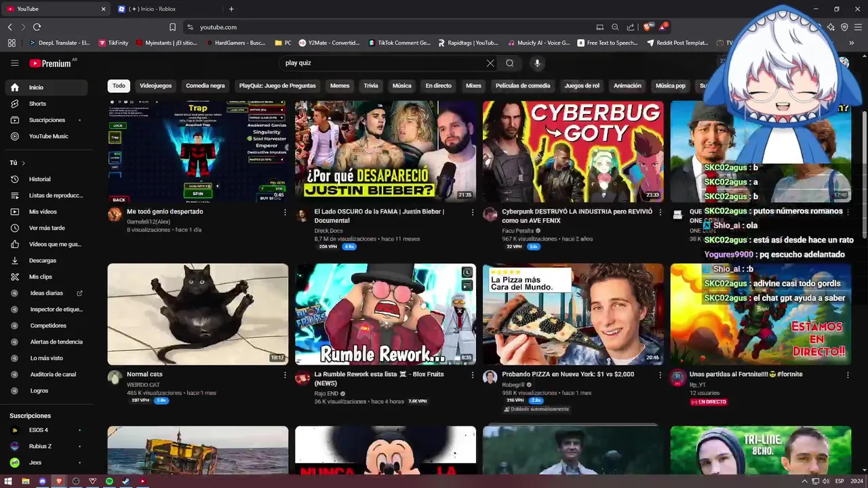Select the Memes filter chip

coord(340,86)
